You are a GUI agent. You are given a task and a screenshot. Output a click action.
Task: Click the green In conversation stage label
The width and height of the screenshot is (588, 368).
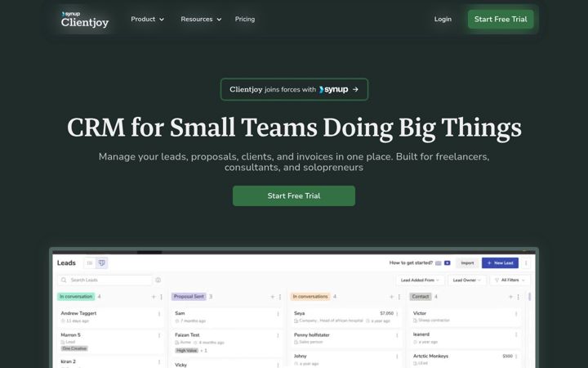[x=76, y=297]
